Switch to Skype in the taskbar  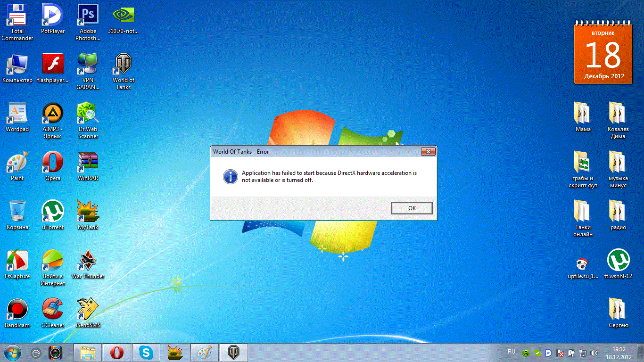point(146,353)
